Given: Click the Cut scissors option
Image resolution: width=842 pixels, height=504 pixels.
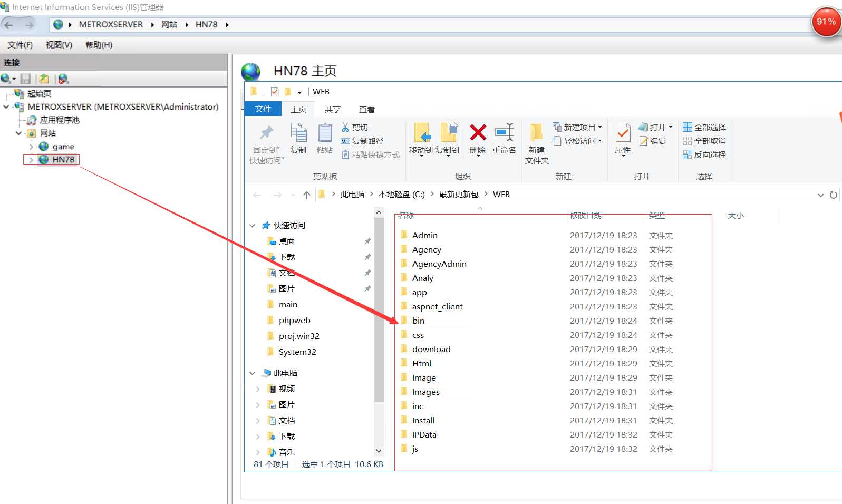Looking at the screenshot, I should pyautogui.click(x=355, y=127).
